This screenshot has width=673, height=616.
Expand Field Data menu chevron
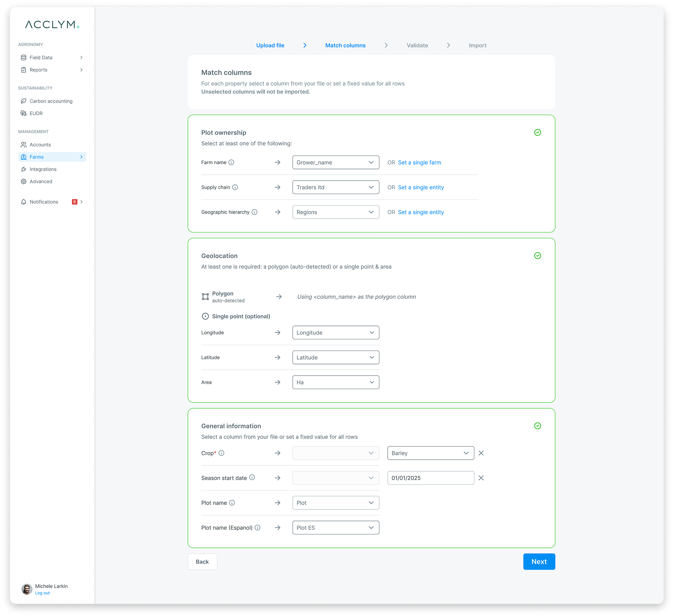coord(82,58)
